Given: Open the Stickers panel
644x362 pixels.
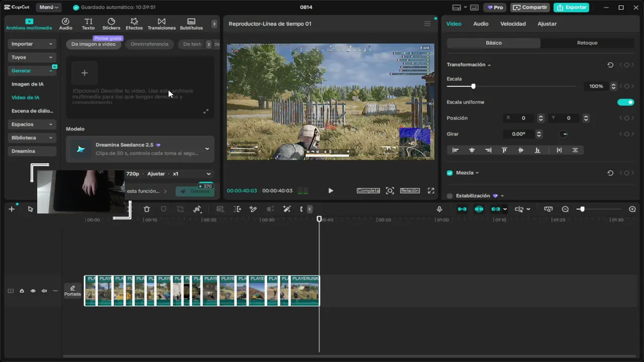Looking at the screenshot, I should pos(111,24).
